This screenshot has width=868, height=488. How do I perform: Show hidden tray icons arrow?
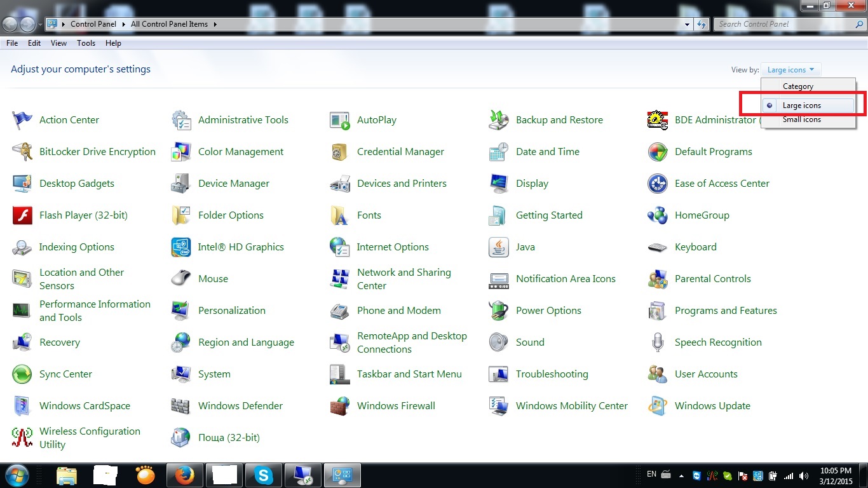(x=681, y=475)
